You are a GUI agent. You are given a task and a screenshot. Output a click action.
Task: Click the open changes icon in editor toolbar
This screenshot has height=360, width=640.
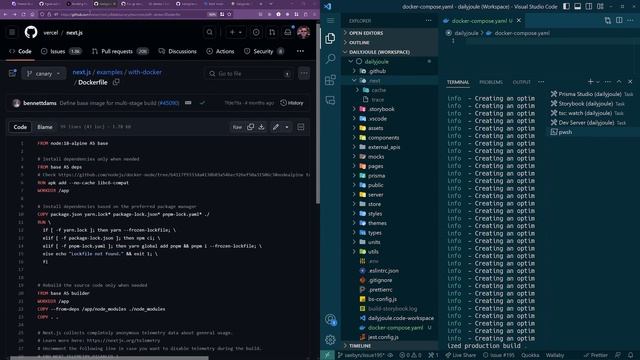click(608, 20)
